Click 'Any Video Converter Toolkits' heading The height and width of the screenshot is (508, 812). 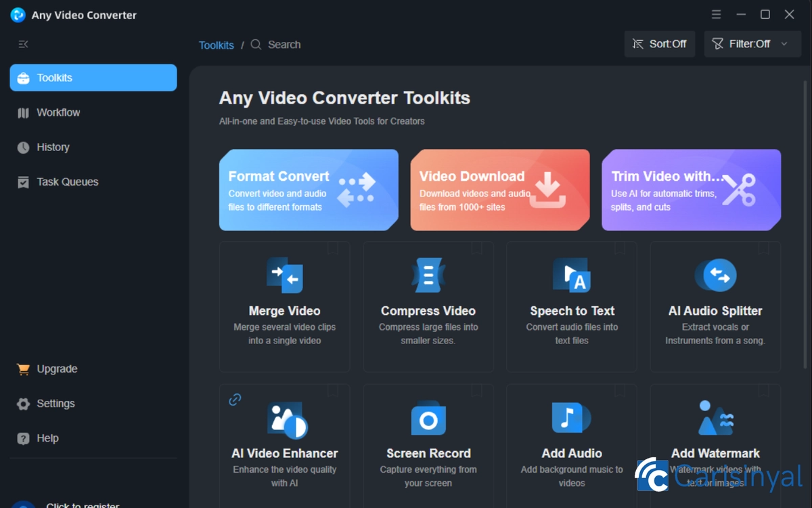click(344, 98)
